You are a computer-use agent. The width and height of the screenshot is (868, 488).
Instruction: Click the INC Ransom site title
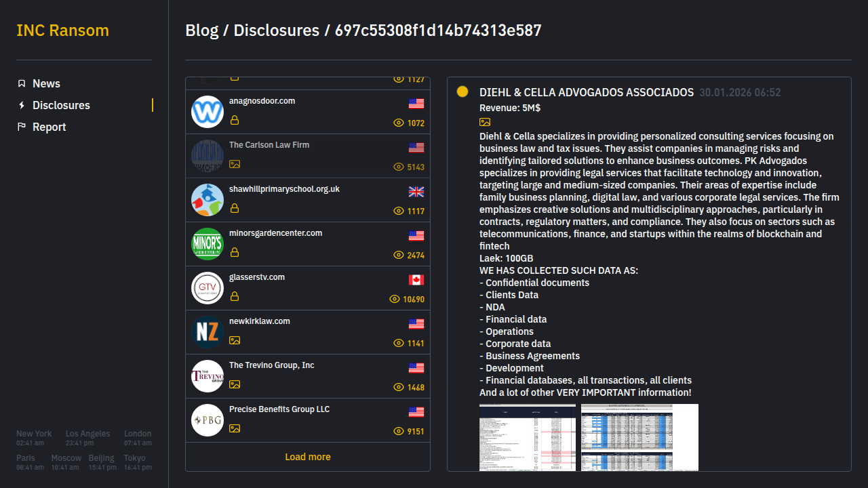click(62, 30)
